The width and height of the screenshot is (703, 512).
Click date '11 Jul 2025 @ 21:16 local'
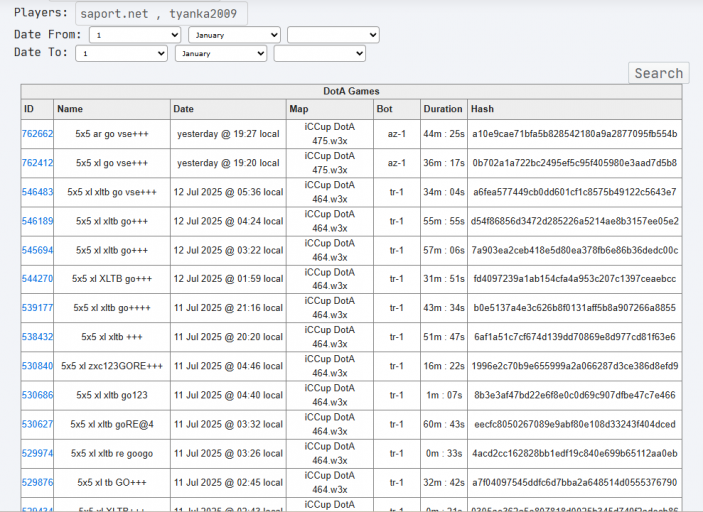228,308
